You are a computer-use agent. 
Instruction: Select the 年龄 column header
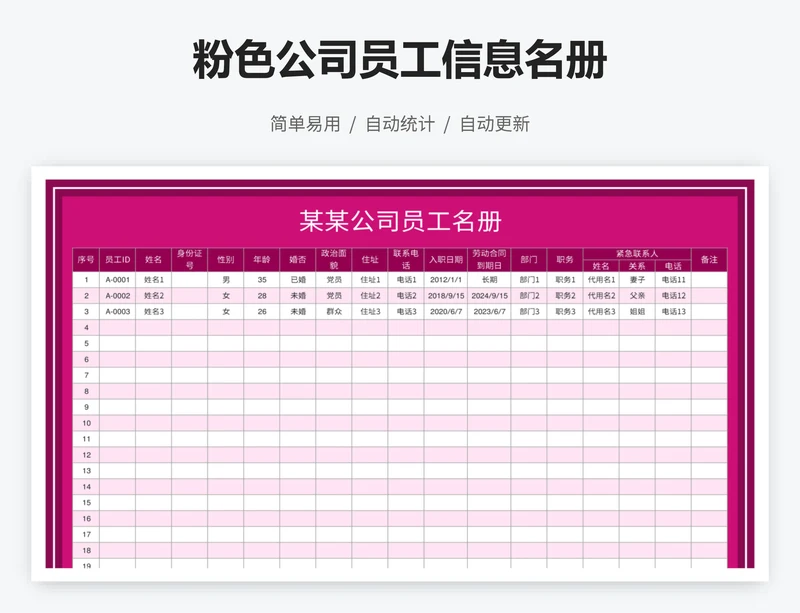coord(262,260)
